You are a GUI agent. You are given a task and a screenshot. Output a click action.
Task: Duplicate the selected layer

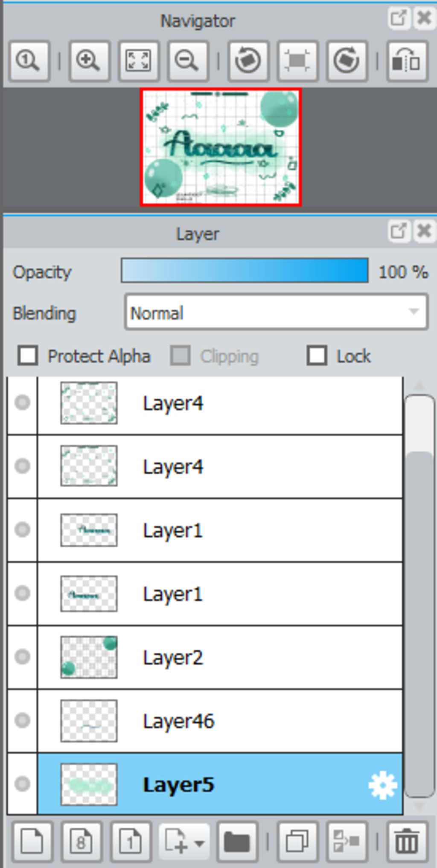coord(297,842)
